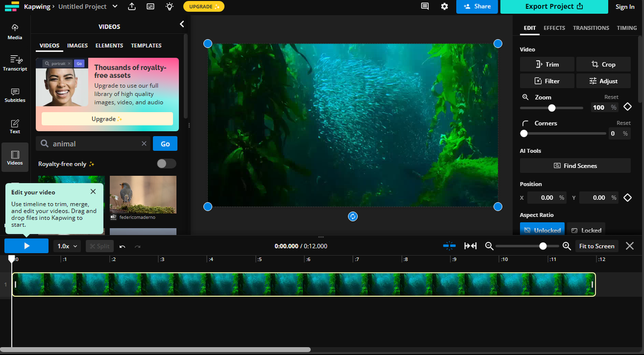Switch to the ELEMENTS tab
644x355 pixels.
pos(109,46)
